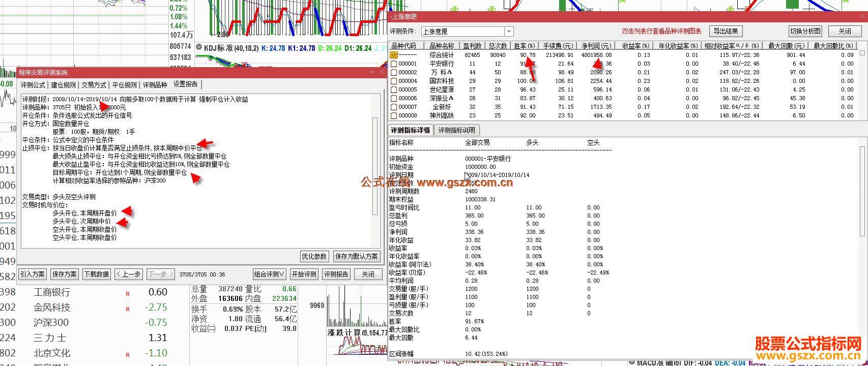This screenshot has height=366, width=868.
Task: Click the 引入方案 button
Action: point(33,274)
